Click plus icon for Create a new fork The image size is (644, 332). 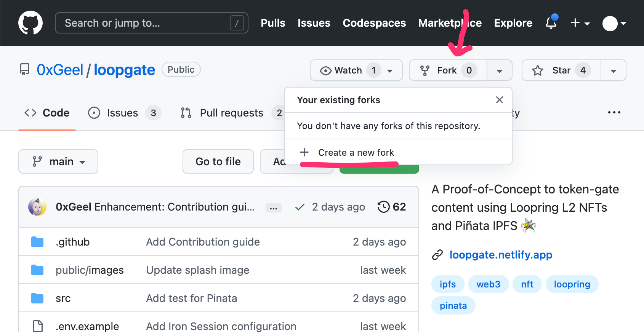304,152
